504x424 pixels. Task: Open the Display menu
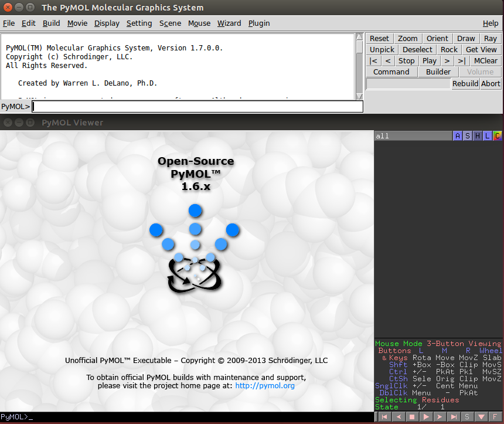point(107,23)
